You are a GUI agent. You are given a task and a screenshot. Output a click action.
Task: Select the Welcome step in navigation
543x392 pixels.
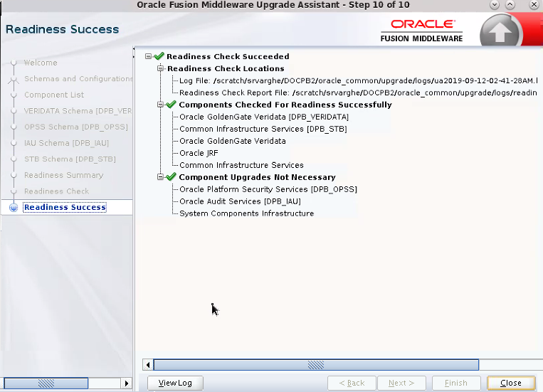pyautogui.click(x=41, y=63)
